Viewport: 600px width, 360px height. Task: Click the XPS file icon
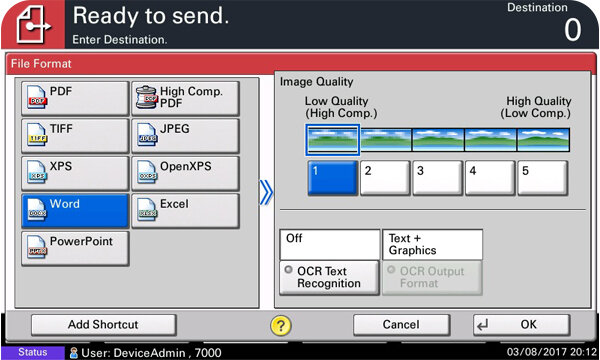(37, 172)
